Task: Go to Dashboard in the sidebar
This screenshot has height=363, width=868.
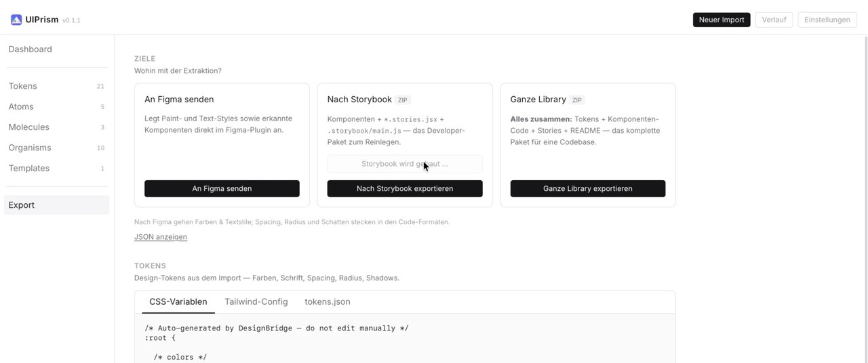Action: click(56, 49)
